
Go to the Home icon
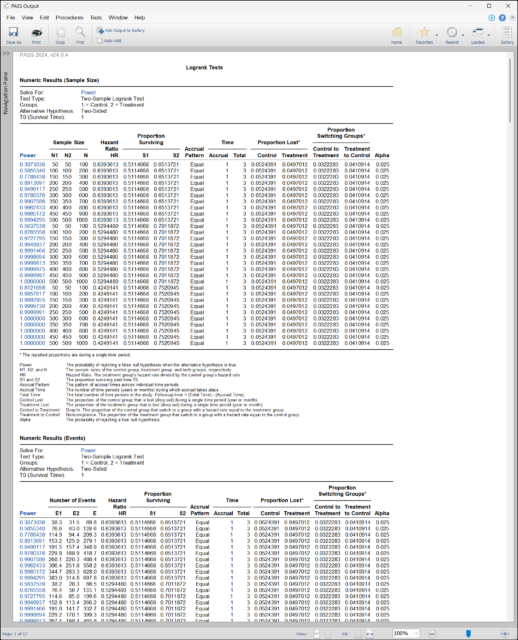click(397, 35)
